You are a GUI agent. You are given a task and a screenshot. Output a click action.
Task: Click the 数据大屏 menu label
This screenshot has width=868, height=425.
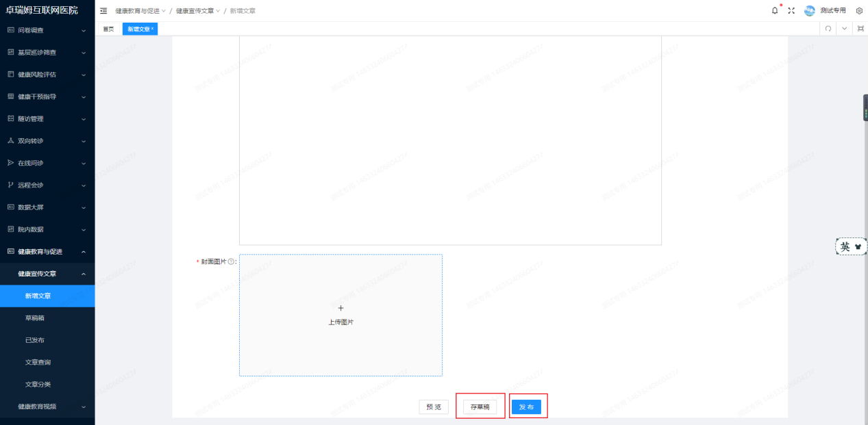pos(30,207)
